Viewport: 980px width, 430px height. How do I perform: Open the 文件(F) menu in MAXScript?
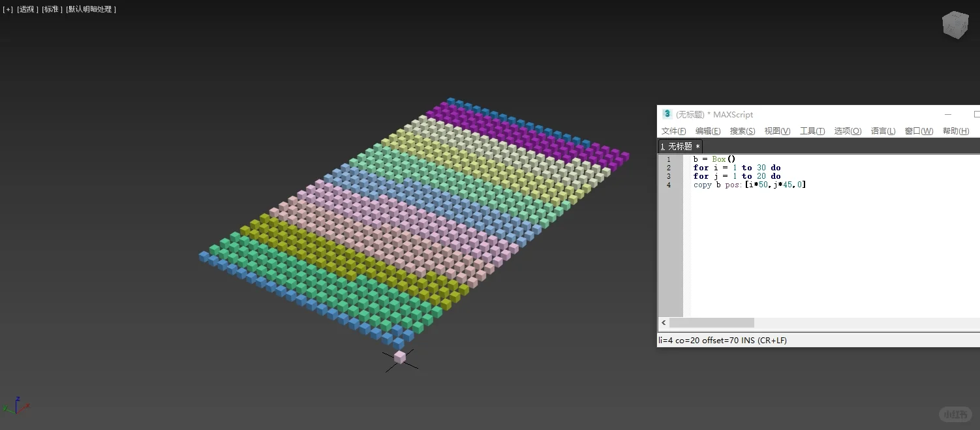click(673, 131)
